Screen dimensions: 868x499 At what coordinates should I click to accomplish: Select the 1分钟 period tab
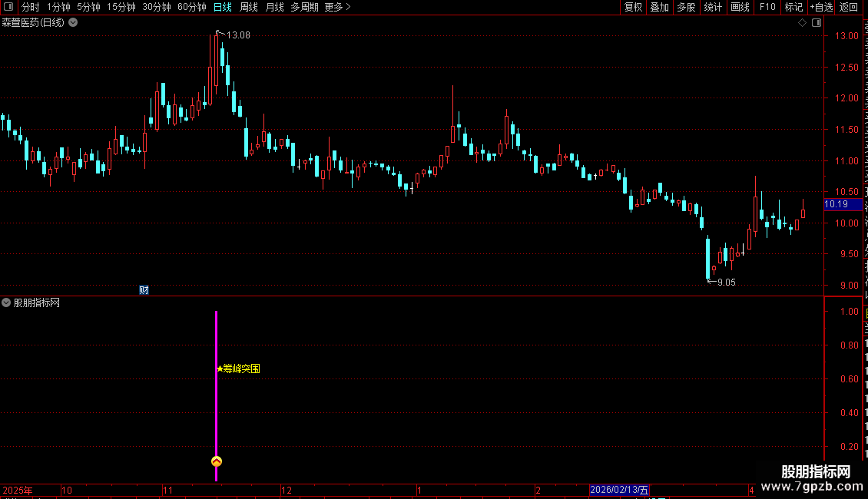[x=58, y=7]
